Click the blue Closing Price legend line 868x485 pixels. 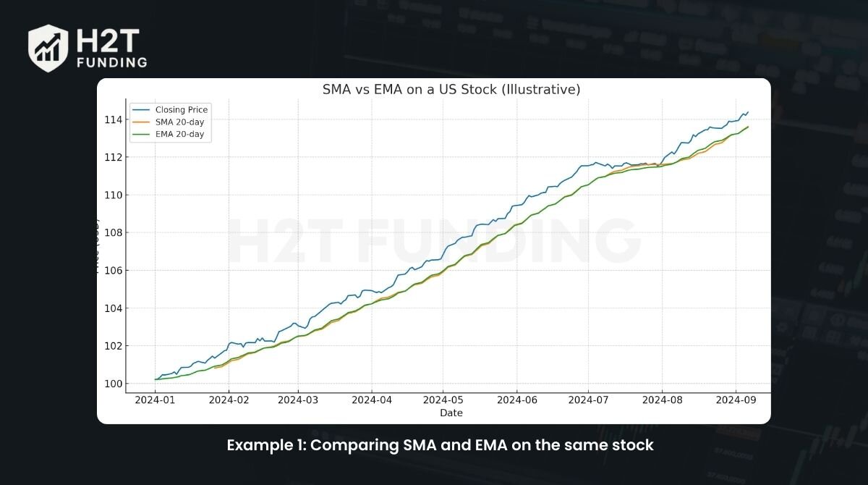[141, 110]
